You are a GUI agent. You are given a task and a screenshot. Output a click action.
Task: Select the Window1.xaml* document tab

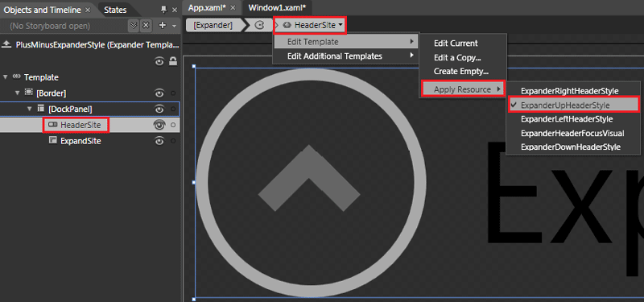click(x=277, y=8)
